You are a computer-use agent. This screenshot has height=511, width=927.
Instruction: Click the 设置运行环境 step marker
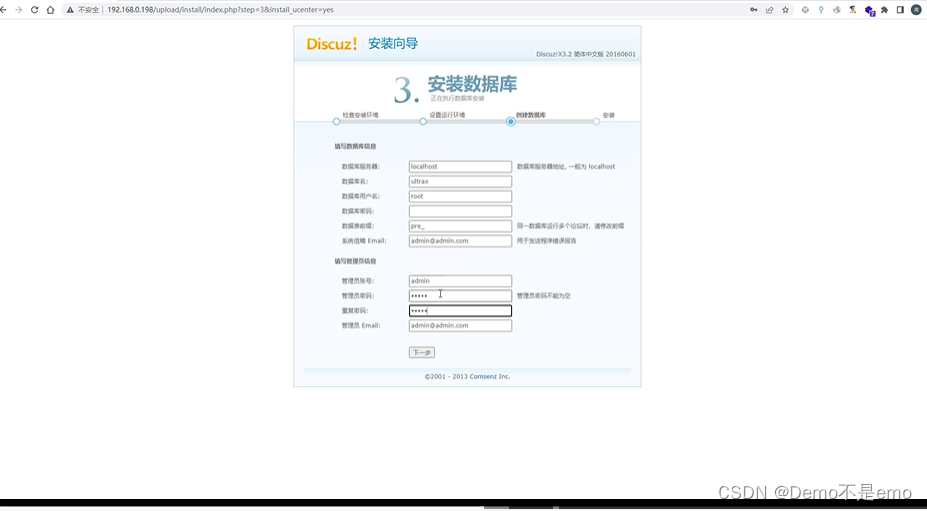coord(423,121)
